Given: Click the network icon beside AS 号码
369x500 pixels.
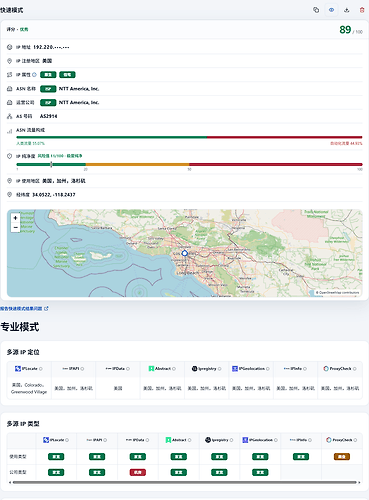Looking at the screenshot, I should click(x=9, y=116).
